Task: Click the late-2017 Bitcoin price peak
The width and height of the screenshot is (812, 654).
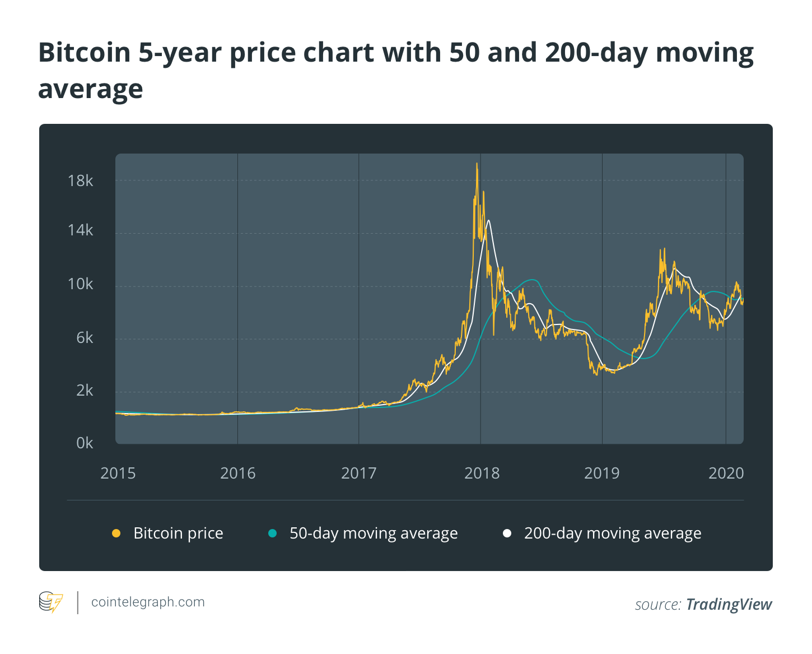Action: (x=477, y=164)
